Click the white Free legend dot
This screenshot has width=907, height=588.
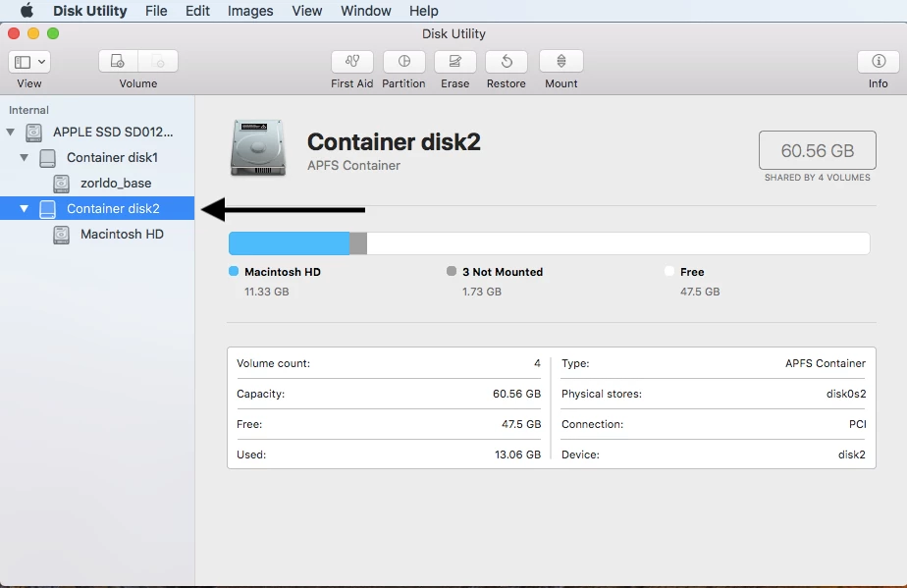(669, 271)
